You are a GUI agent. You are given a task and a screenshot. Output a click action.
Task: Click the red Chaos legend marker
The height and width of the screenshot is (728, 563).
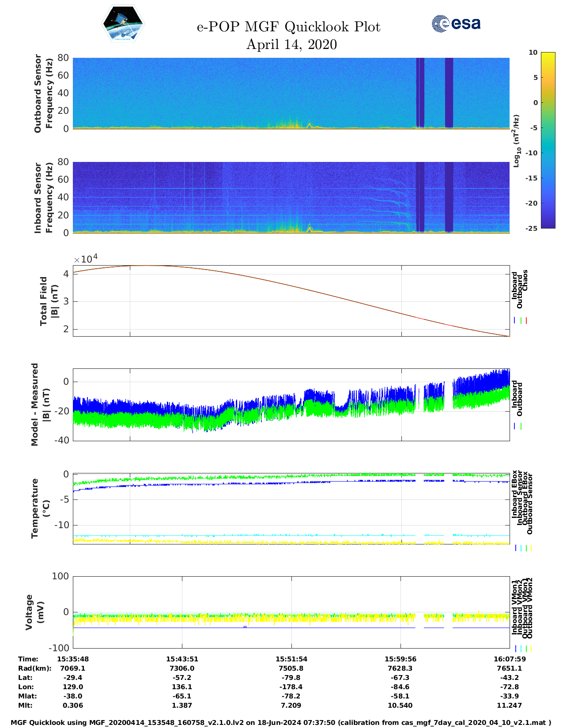[526, 321]
